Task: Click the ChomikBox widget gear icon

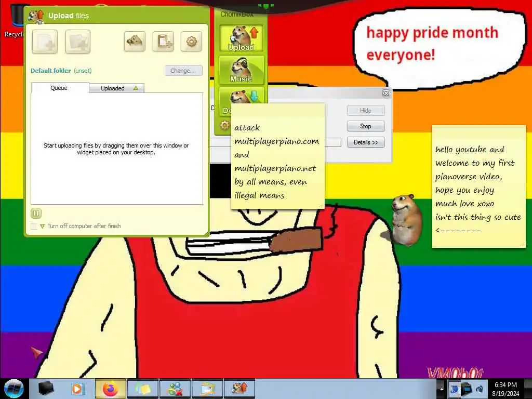Action: tap(224, 126)
